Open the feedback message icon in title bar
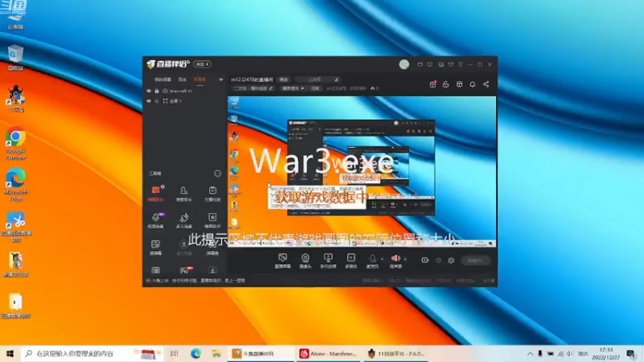 pos(430,64)
